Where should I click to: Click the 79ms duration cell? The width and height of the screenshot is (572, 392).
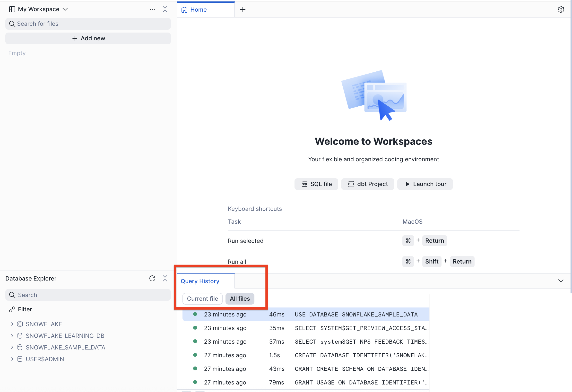[276, 382]
